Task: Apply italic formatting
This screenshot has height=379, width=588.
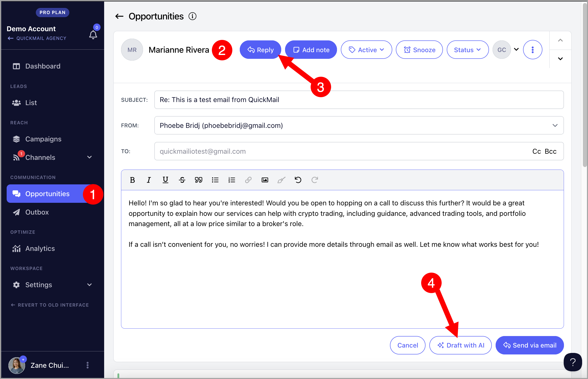Action: point(149,180)
